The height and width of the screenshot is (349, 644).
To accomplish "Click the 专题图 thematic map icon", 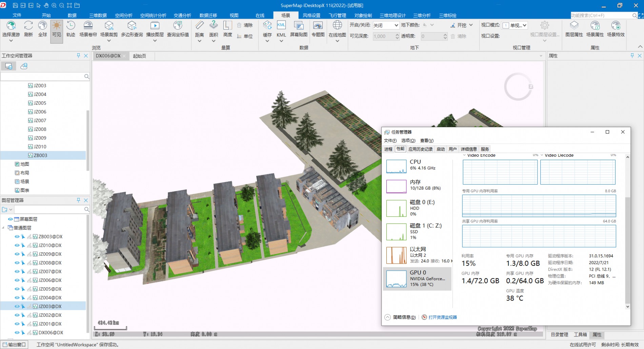I will point(318,26).
